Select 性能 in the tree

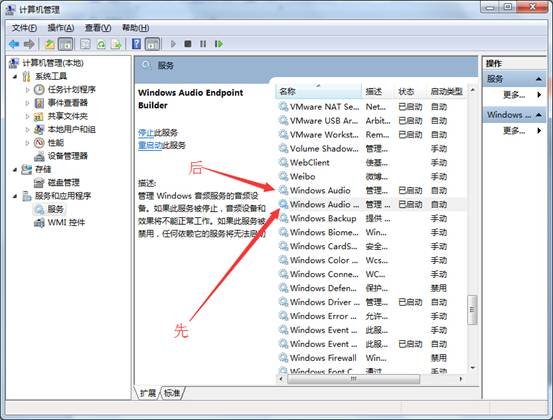coord(56,142)
